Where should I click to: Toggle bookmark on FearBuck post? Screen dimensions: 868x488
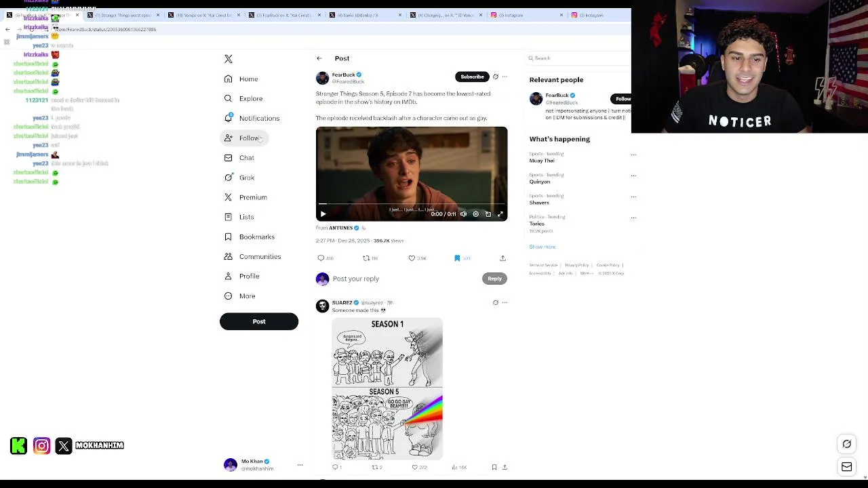pos(462,258)
